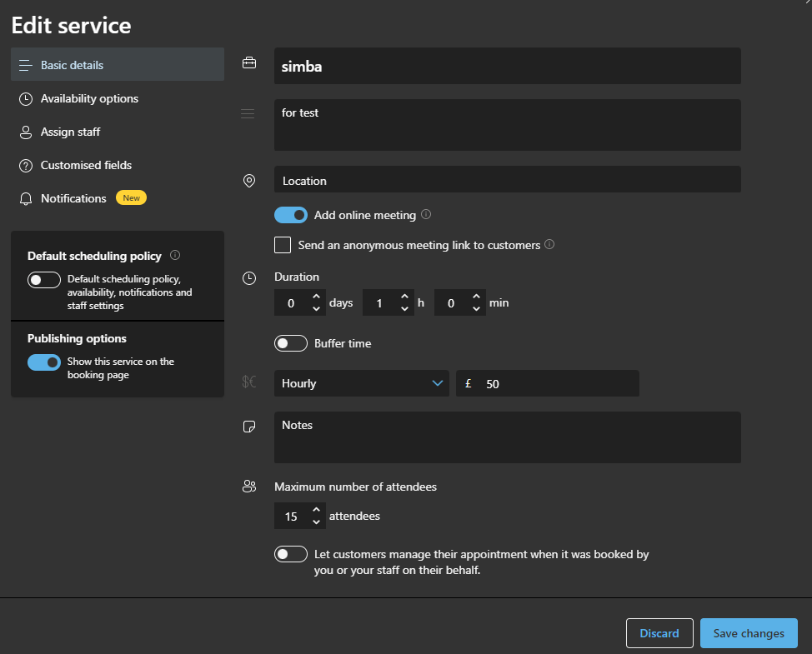Viewport: 812px width, 654px height.
Task: Open Customised fields section
Action: pyautogui.click(x=118, y=165)
